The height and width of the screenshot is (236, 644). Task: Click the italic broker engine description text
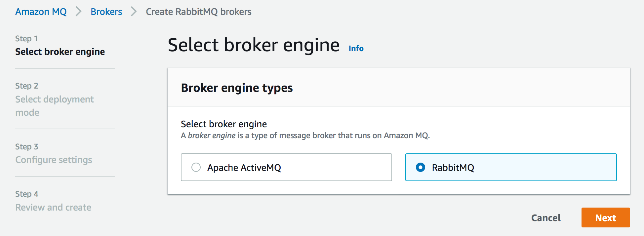click(x=212, y=136)
